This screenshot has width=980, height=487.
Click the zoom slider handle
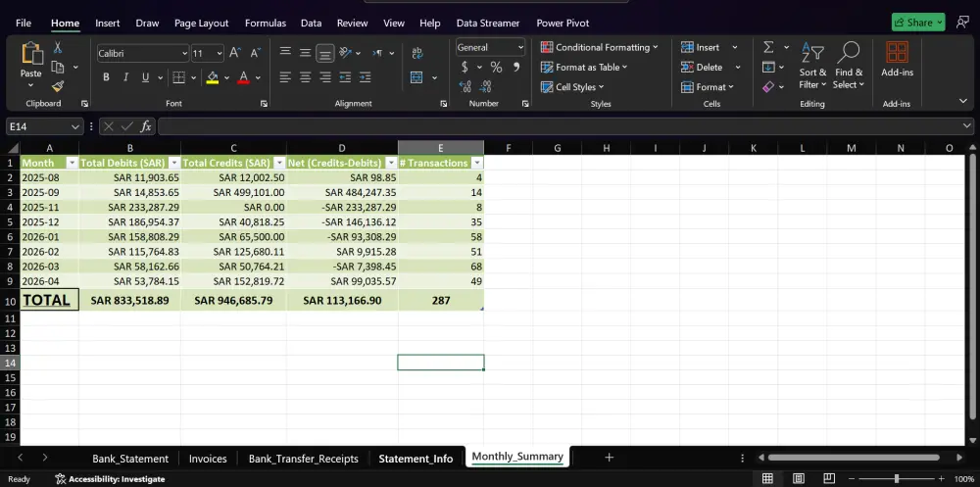[897, 479]
